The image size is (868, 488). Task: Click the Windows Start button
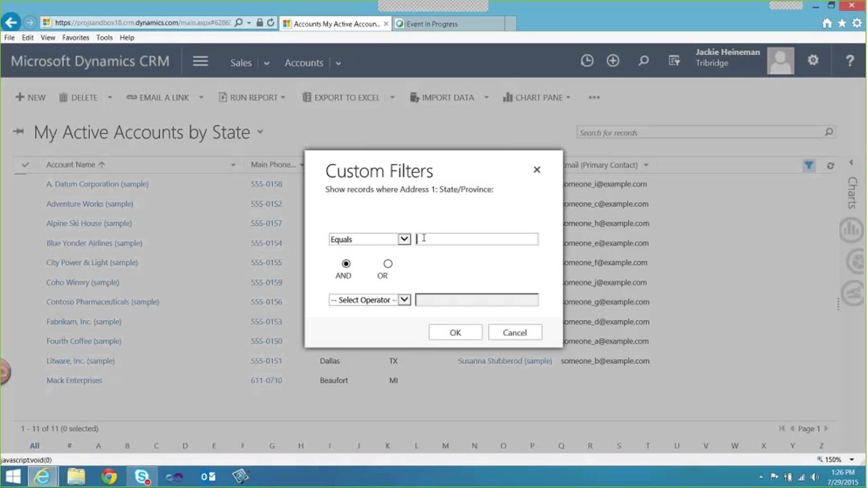[13, 477]
